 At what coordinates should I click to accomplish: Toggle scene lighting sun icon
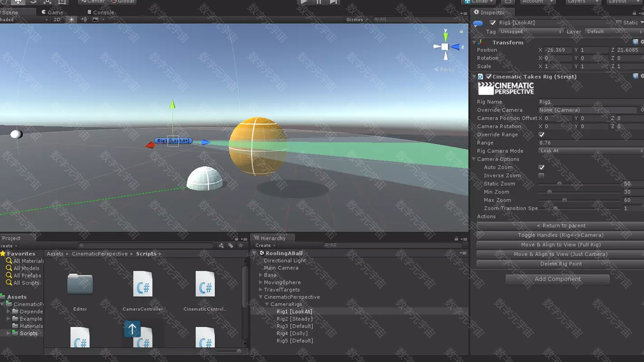(71, 20)
